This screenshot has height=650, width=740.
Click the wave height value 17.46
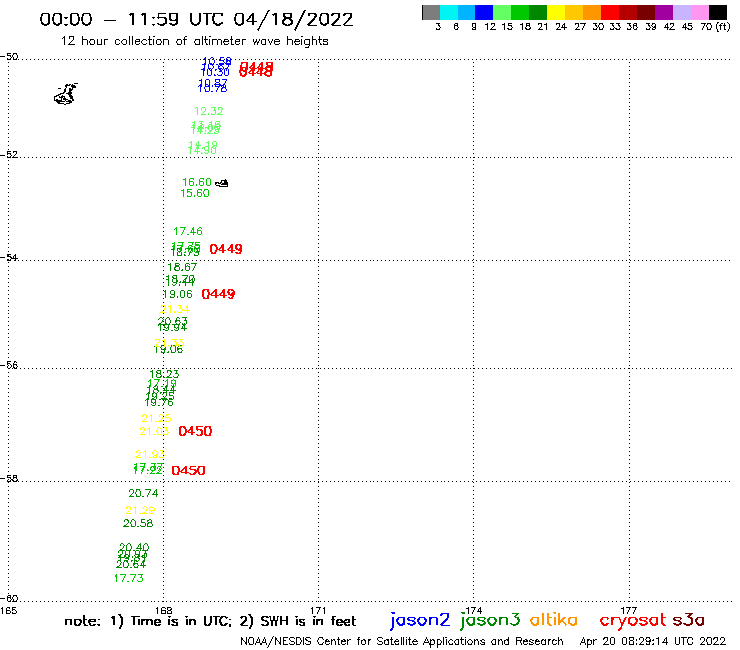click(x=187, y=231)
